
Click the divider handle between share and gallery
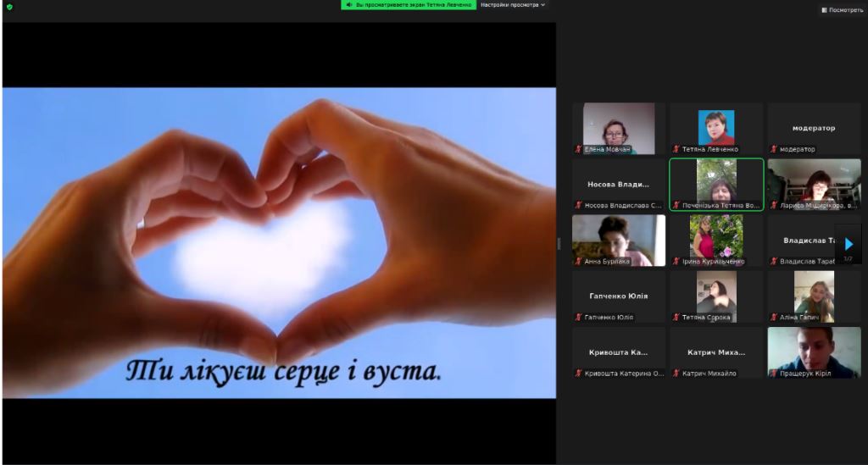click(x=559, y=244)
